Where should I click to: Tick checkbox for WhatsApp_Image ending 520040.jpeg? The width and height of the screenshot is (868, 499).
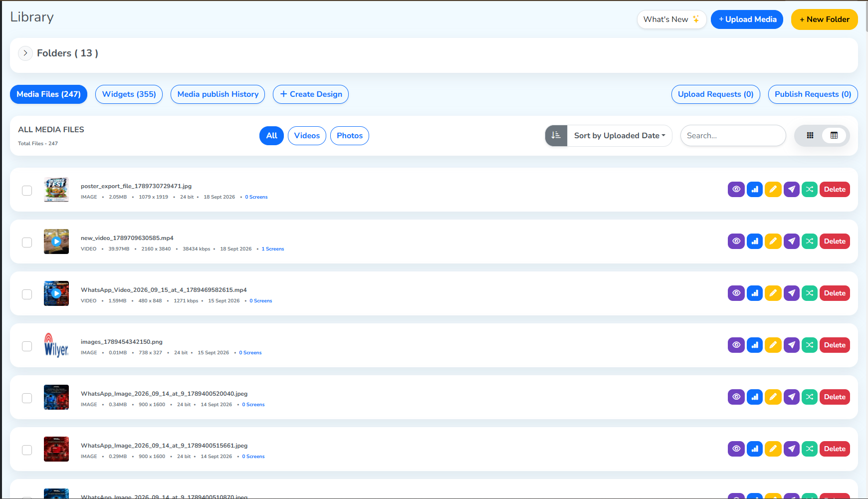(x=27, y=398)
